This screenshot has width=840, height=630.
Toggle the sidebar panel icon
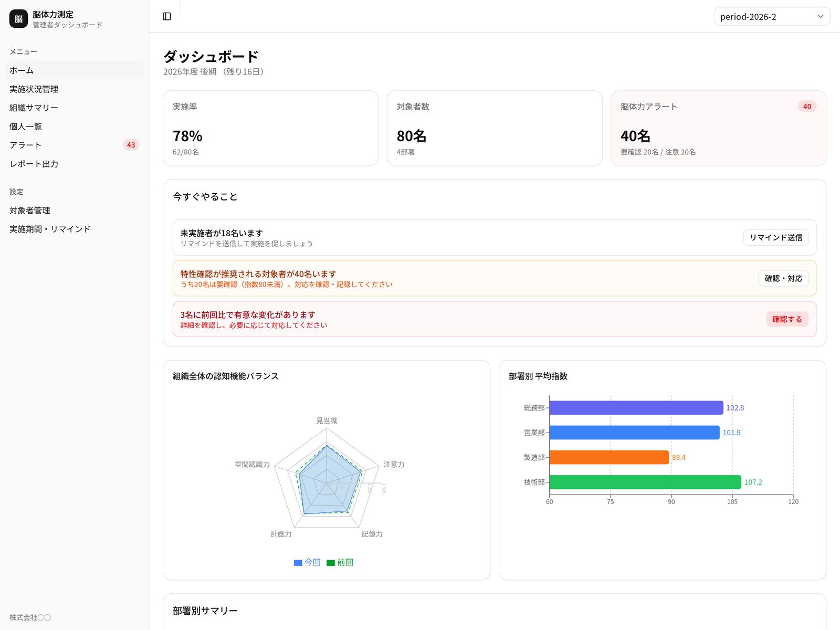(167, 16)
